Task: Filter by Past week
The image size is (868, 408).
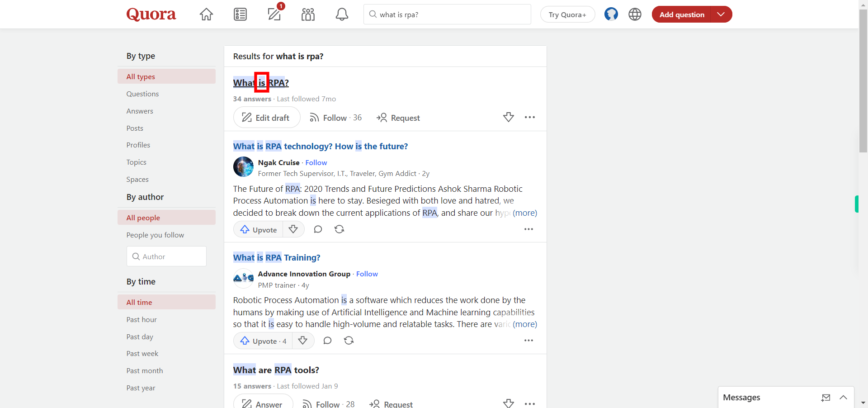Action: (x=166, y=353)
